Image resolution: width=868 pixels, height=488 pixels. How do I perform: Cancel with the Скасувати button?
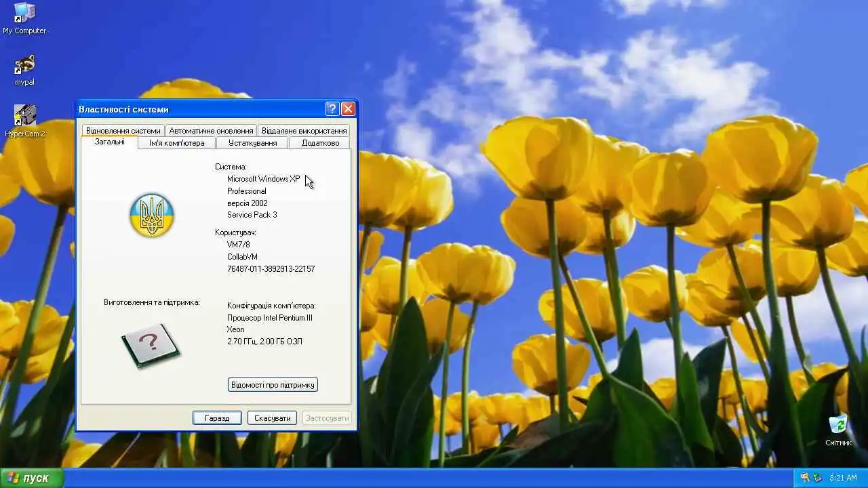[x=273, y=418]
